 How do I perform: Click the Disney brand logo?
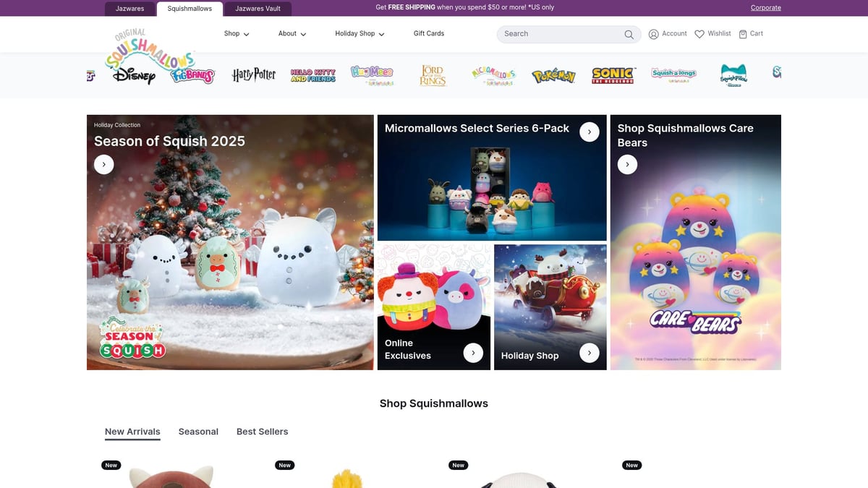click(134, 75)
